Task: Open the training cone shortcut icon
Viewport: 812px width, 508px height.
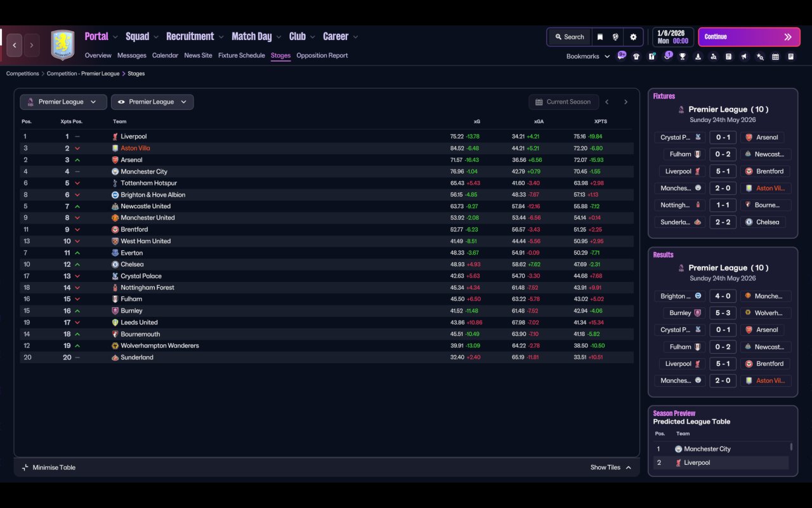Action: (x=698, y=57)
